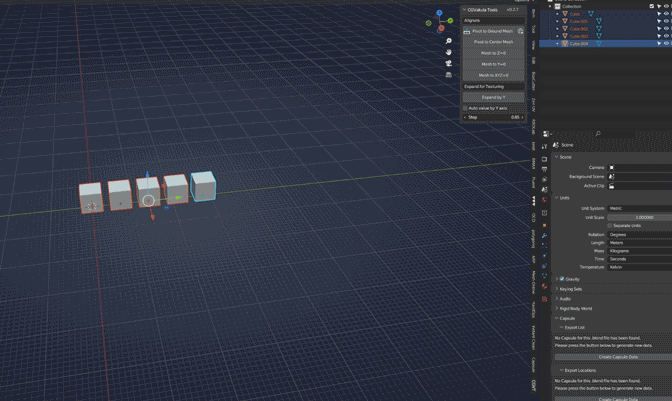Open the Tool properties tab icon
The height and width of the screenshot is (401, 672).
(x=544, y=147)
